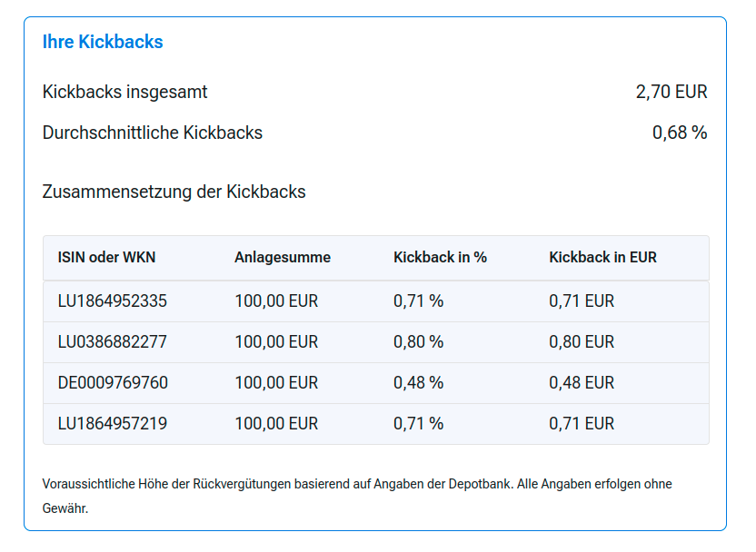
Task: Click the Anlagesumme cell in the DE0009769760 row
Action: pos(276,382)
